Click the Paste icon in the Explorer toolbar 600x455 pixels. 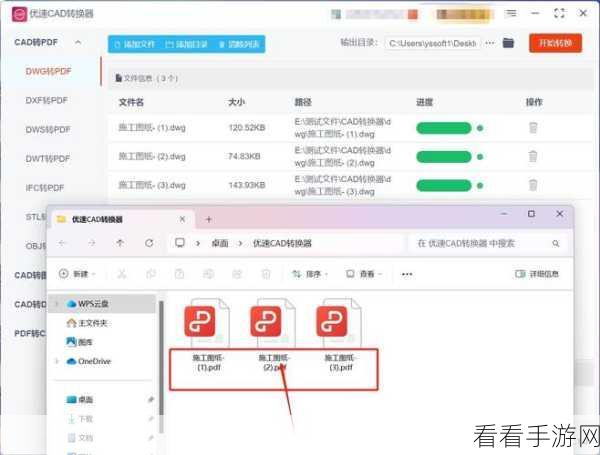[x=179, y=274]
